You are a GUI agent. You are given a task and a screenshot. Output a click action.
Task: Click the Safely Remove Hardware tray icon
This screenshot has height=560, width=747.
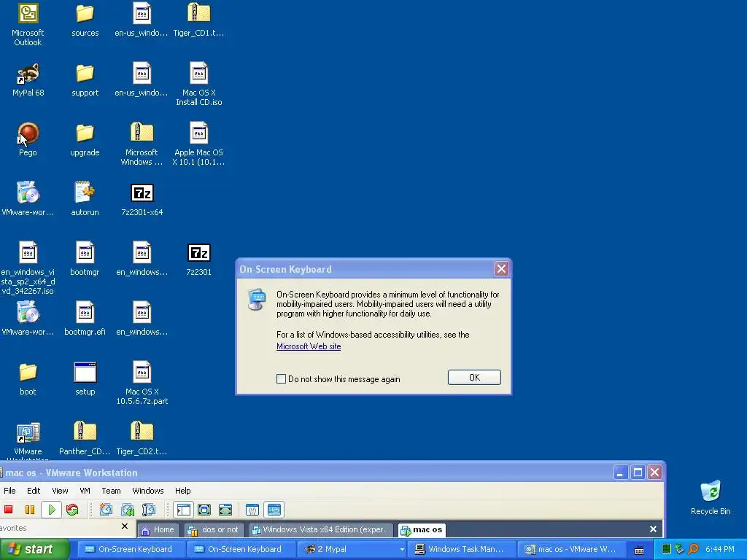coord(679,549)
